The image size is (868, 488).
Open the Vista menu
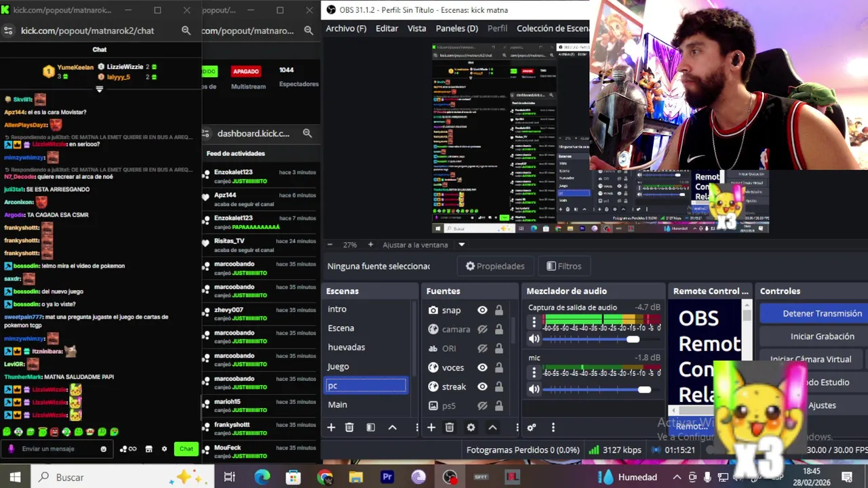pos(416,28)
